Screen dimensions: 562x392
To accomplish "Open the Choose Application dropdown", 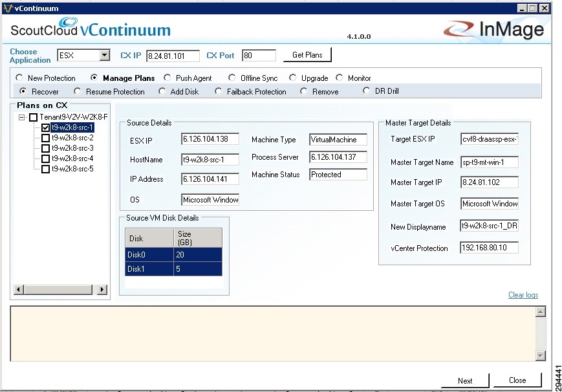I will (x=104, y=55).
